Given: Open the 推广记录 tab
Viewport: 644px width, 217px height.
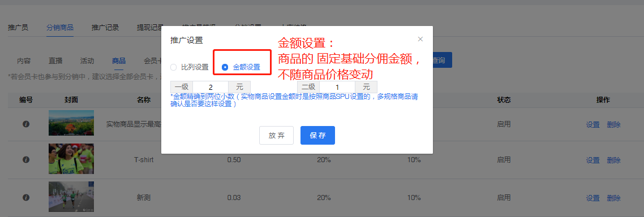Looking at the screenshot, I should click(105, 28).
